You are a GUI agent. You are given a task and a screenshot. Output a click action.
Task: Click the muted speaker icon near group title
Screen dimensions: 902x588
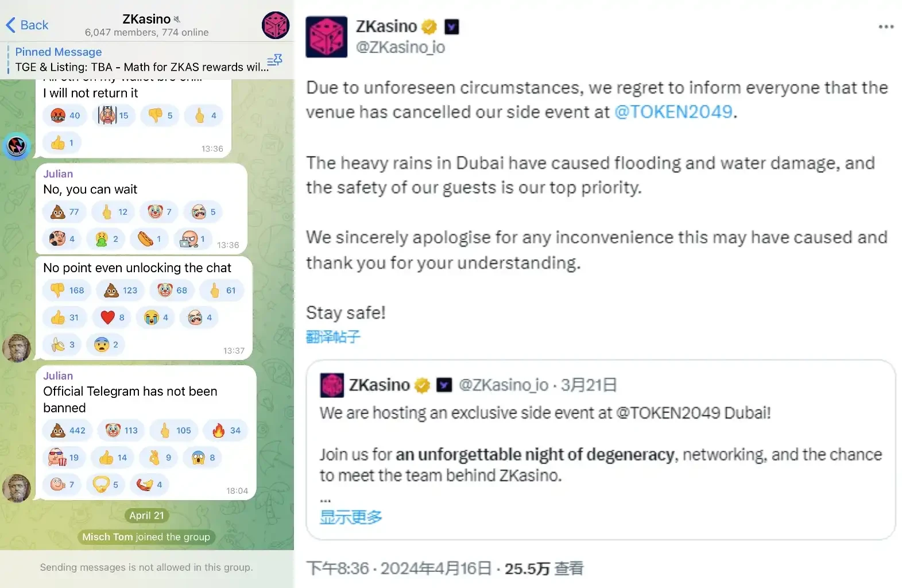177,20
